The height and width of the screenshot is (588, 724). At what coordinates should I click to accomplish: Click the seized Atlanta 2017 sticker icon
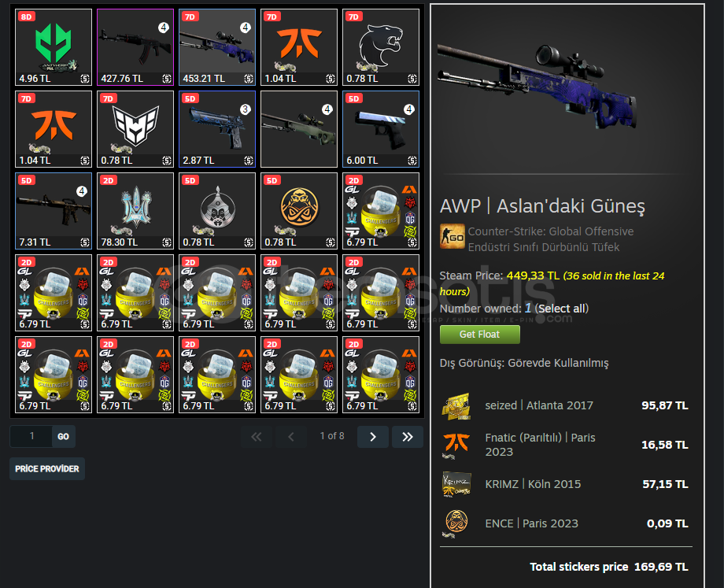click(x=456, y=406)
